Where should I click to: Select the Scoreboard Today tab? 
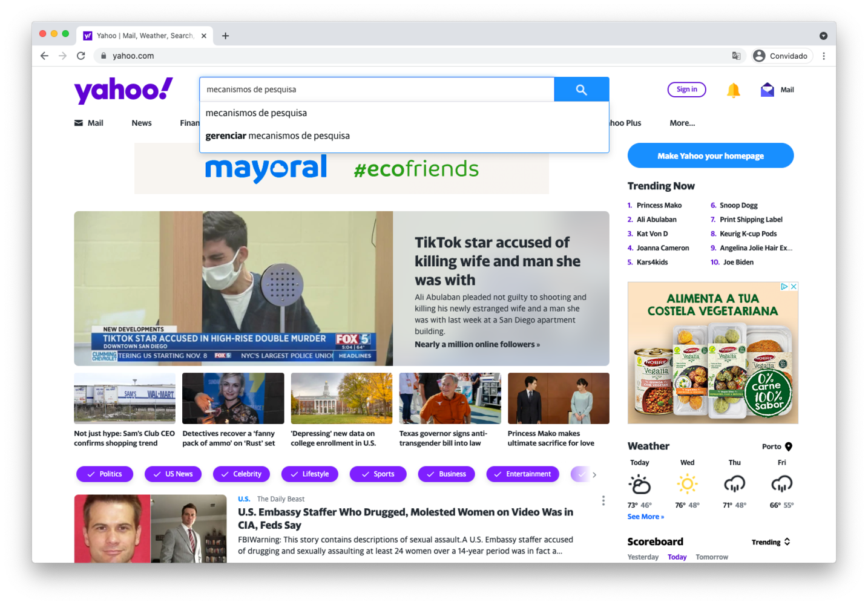click(677, 557)
